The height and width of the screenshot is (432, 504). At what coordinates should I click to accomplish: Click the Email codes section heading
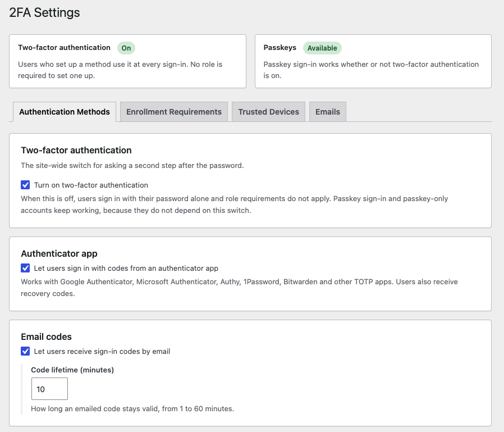point(46,336)
